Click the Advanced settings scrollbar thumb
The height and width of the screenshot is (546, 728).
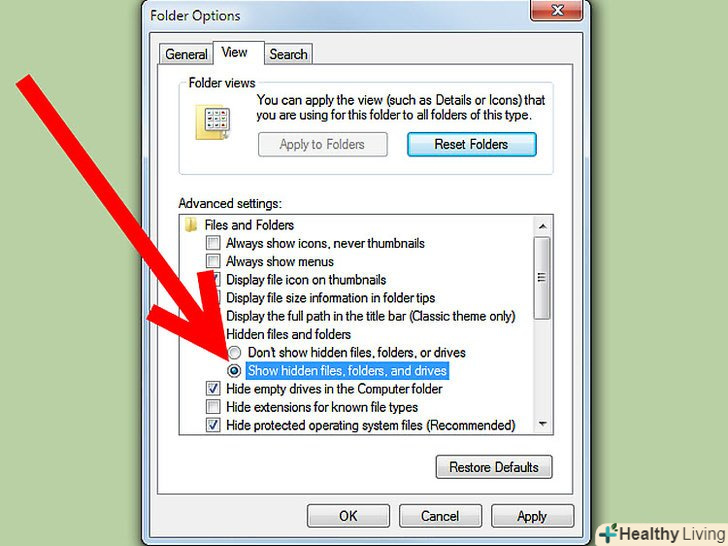coord(542,278)
